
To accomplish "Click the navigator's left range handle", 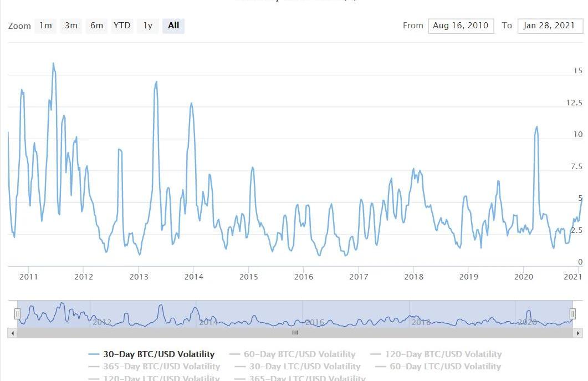I will pyautogui.click(x=17, y=314).
